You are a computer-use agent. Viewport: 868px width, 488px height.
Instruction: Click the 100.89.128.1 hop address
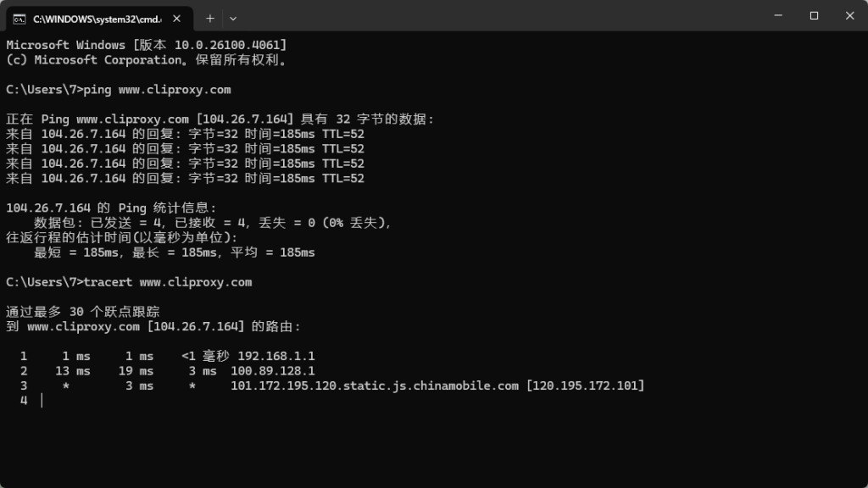pos(272,371)
